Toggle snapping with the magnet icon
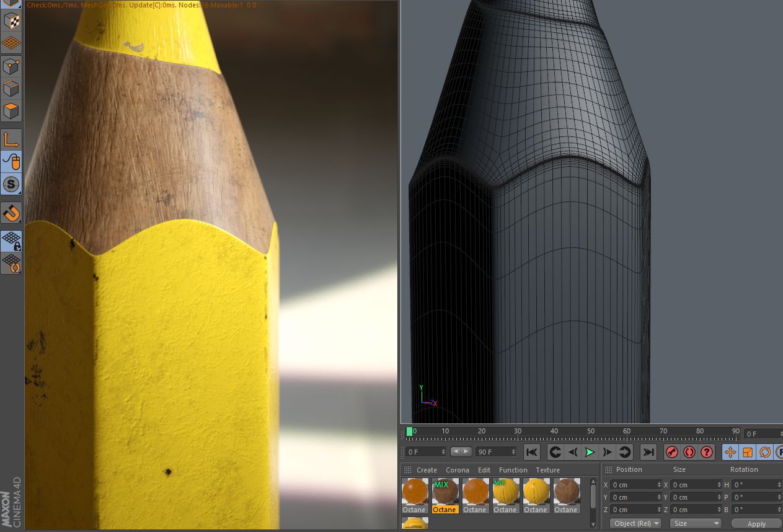 pyautogui.click(x=11, y=213)
